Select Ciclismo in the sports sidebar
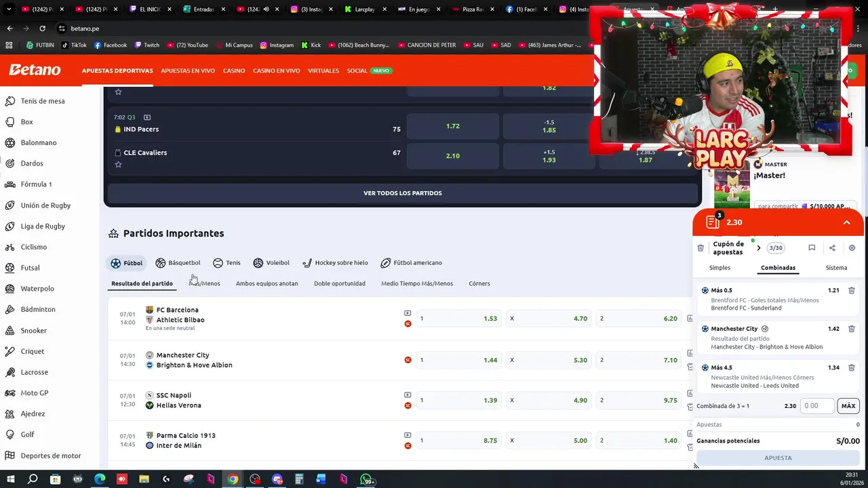Screen dimensions: 868x488 click(34, 247)
